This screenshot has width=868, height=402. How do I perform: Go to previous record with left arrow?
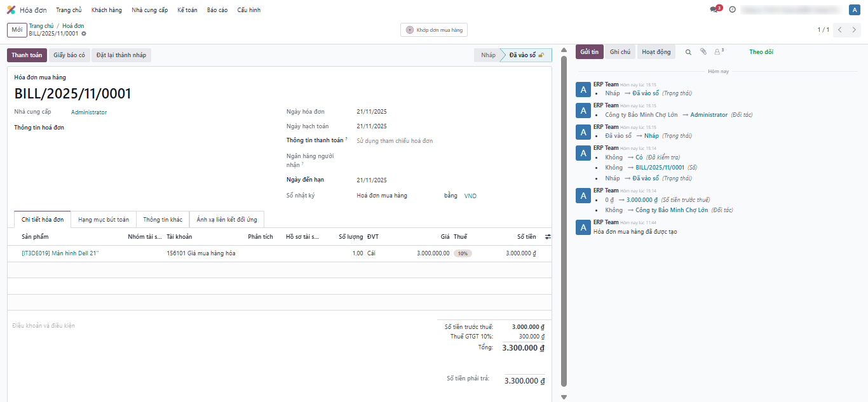(x=840, y=30)
